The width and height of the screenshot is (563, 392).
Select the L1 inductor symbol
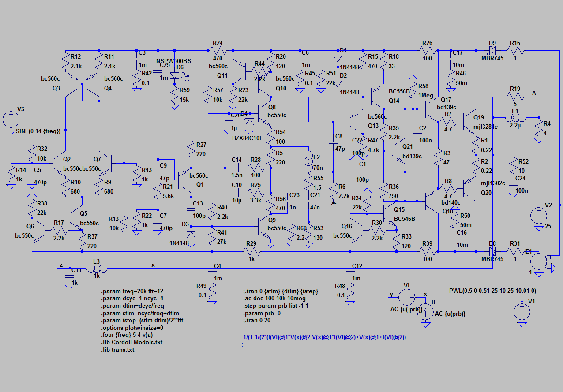[x=515, y=118]
